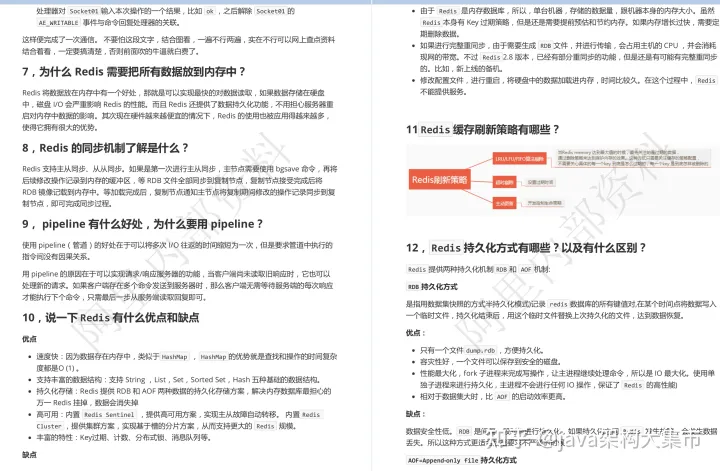This screenshot has height=471, width=720.
Task: Click the paragraph starting 'Redis 支持主从同步'
Action: coord(180,186)
